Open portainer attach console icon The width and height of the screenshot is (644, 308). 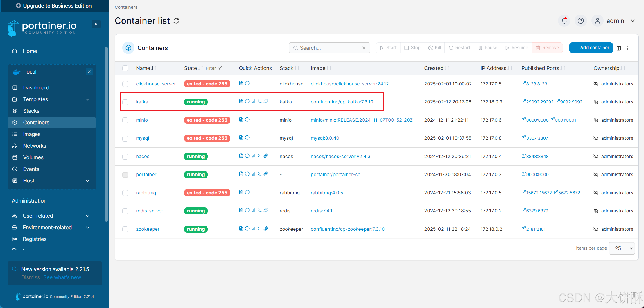266,174
